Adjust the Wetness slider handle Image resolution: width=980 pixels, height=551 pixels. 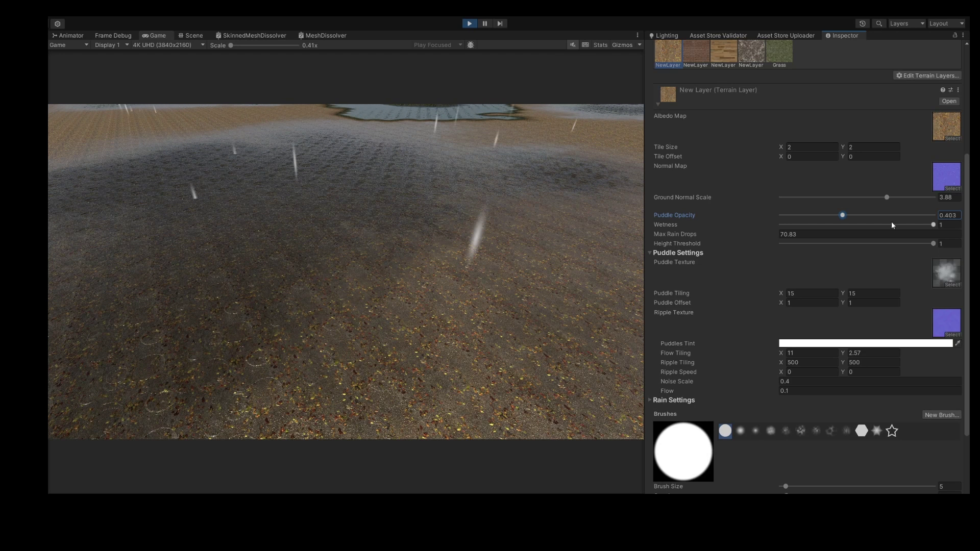pyautogui.click(x=933, y=225)
